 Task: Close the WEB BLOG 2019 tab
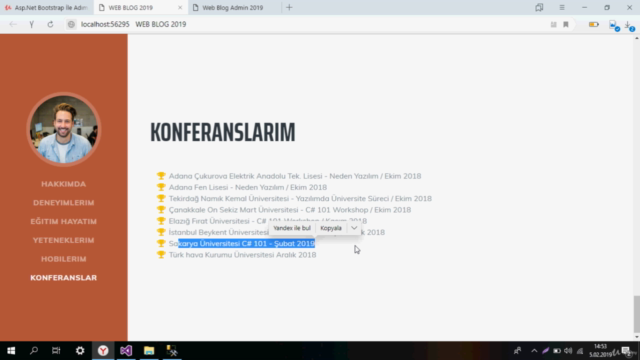[180, 7]
